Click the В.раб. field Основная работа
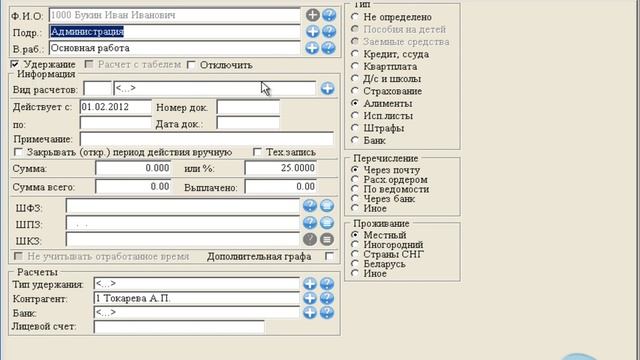640x360 pixels. (x=174, y=48)
